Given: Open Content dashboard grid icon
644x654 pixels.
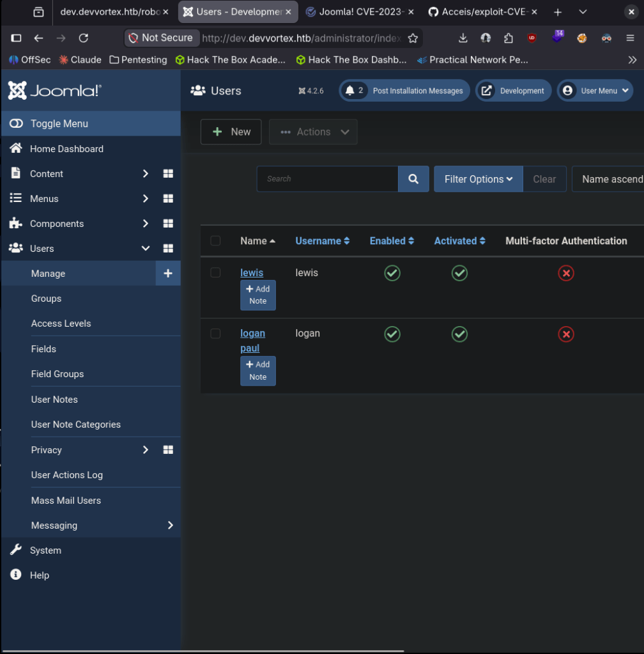Looking at the screenshot, I should 168,174.
